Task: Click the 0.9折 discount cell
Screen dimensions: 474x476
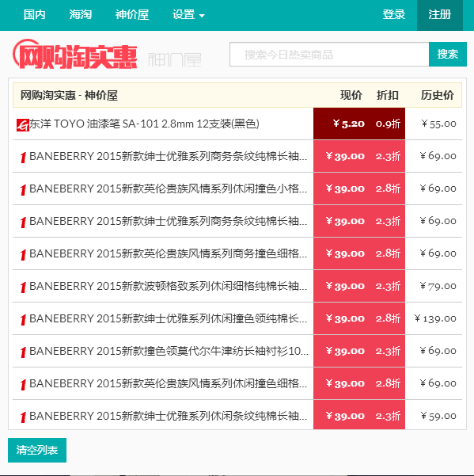Action: click(x=388, y=124)
